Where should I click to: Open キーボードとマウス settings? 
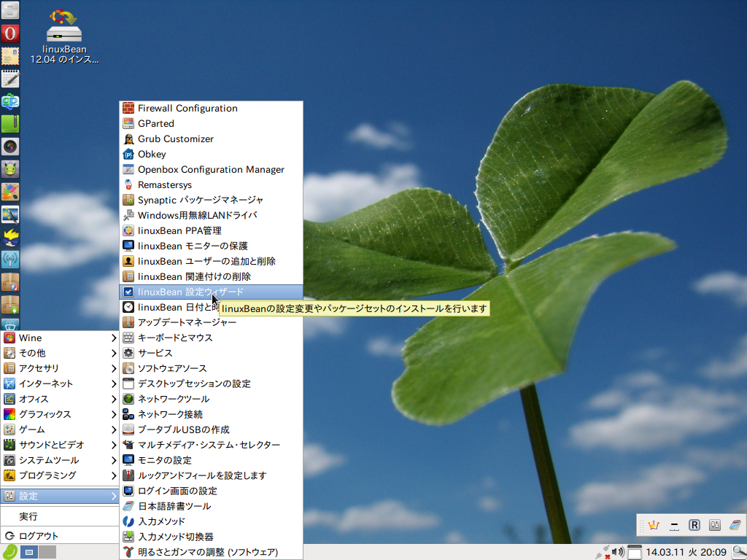coord(211,338)
